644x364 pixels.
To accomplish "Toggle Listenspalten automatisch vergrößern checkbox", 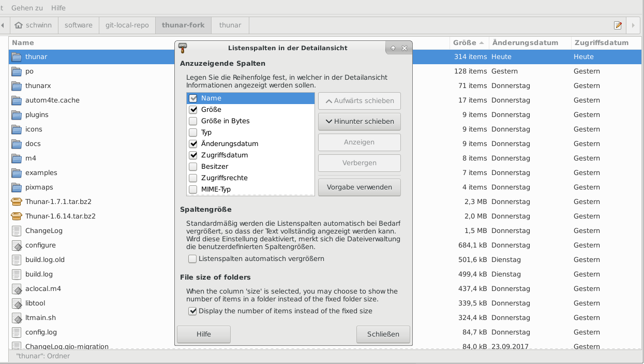I will pos(192,259).
